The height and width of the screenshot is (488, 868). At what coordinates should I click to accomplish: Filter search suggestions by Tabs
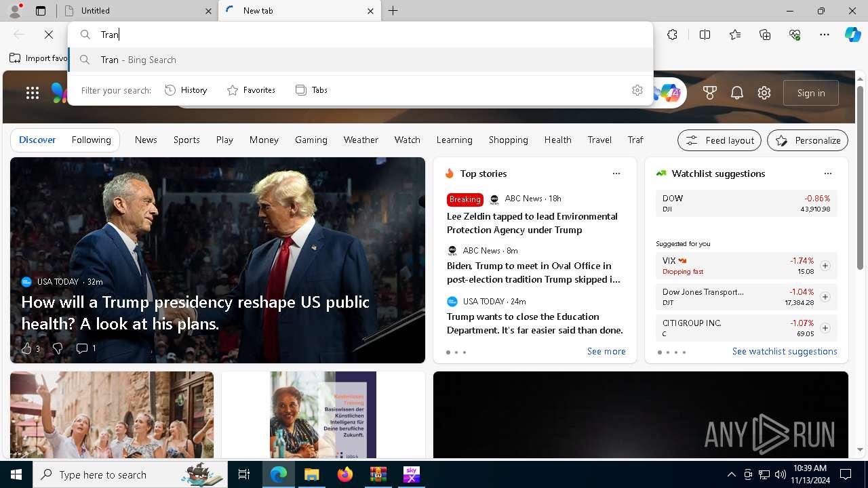coord(311,90)
